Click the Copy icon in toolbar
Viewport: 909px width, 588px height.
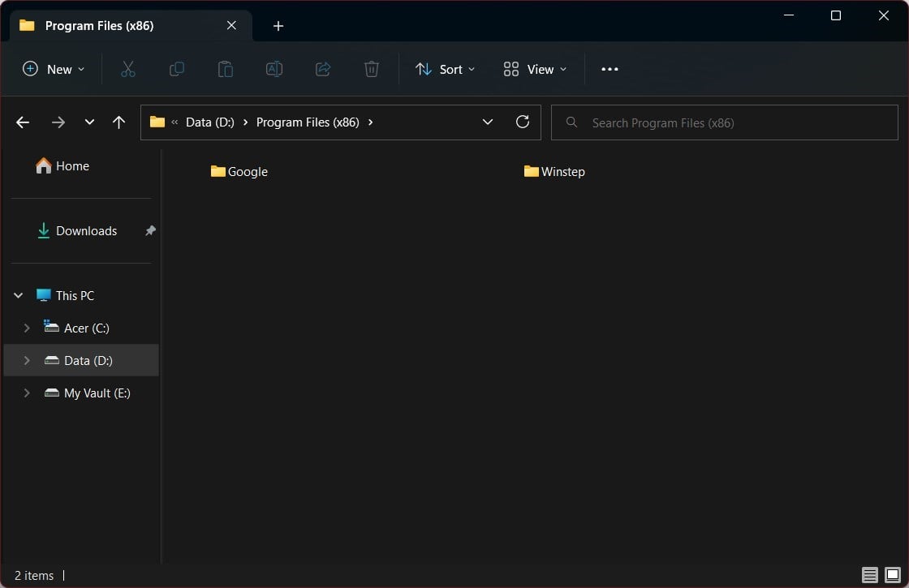pyautogui.click(x=176, y=69)
